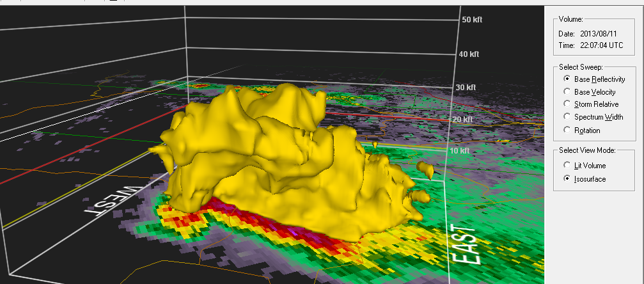Click the Select View Mode: heading

587,150
